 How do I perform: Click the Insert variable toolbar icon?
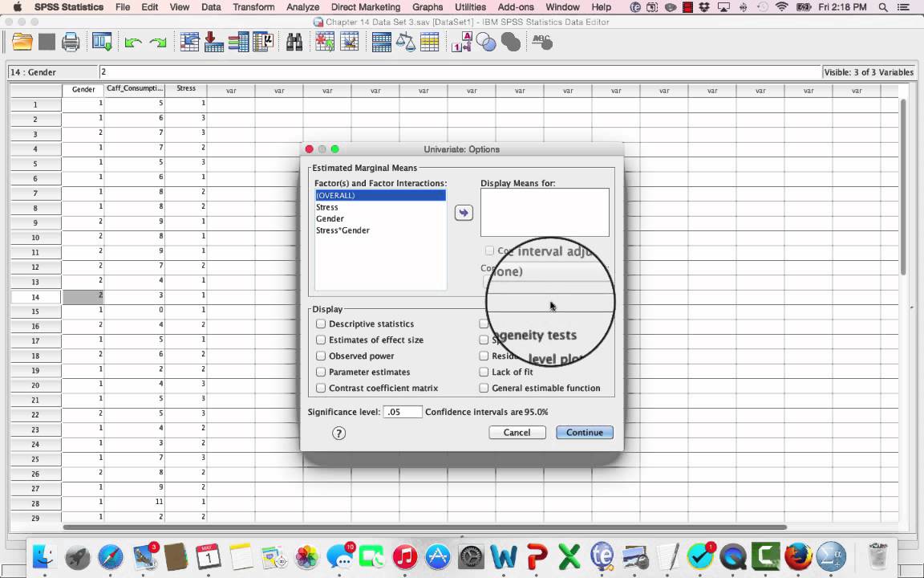point(350,43)
